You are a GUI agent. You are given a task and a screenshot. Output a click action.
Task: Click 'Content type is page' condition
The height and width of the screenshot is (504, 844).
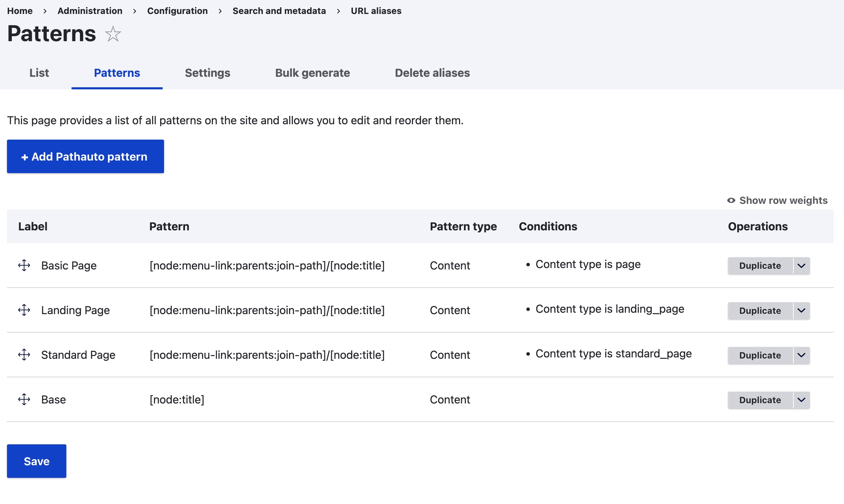pos(588,264)
